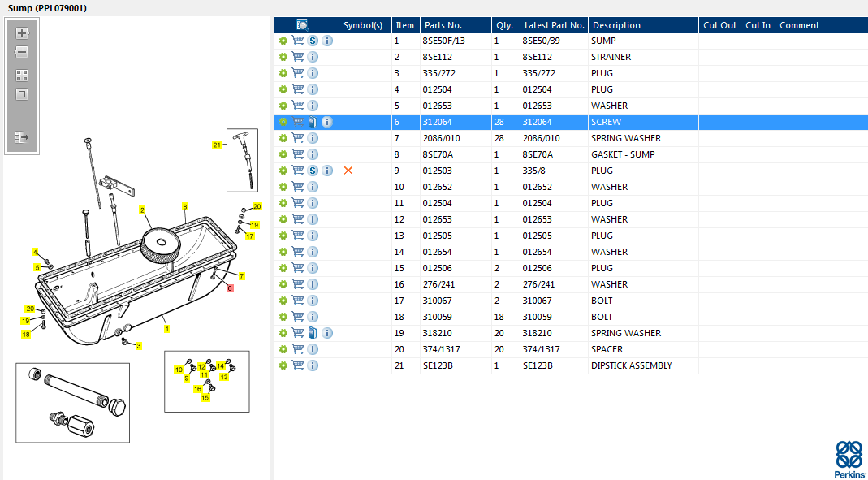Sort table by Parts No. column header
Image resolution: width=868 pixels, height=480 pixels.
coord(443,25)
